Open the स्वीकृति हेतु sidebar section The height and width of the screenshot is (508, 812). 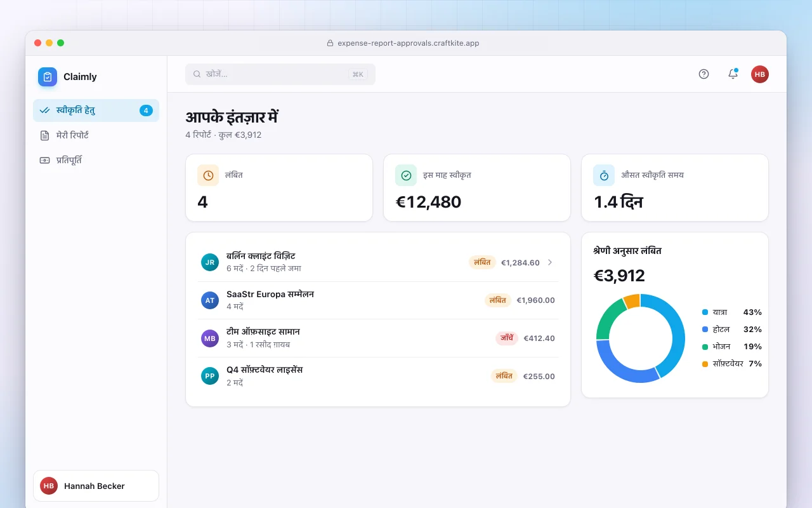tap(96, 110)
